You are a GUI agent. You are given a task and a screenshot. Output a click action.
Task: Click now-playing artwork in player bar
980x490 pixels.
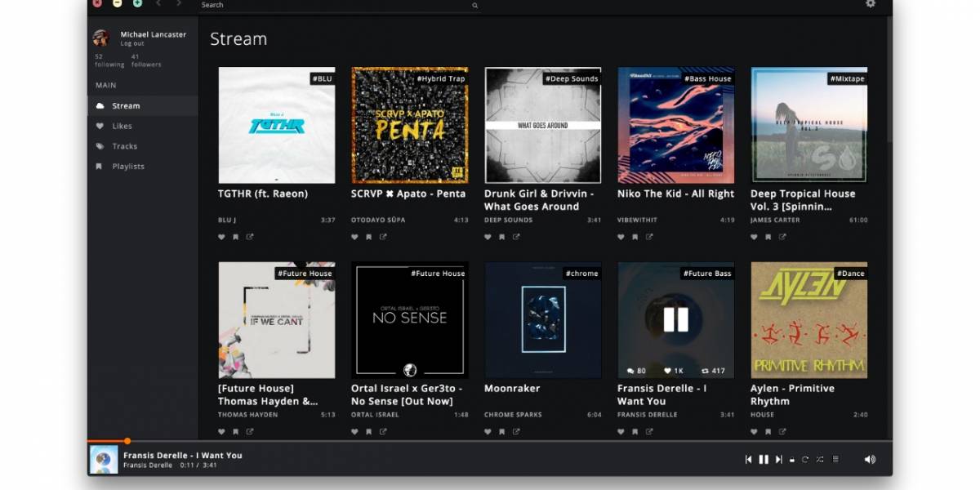point(104,459)
